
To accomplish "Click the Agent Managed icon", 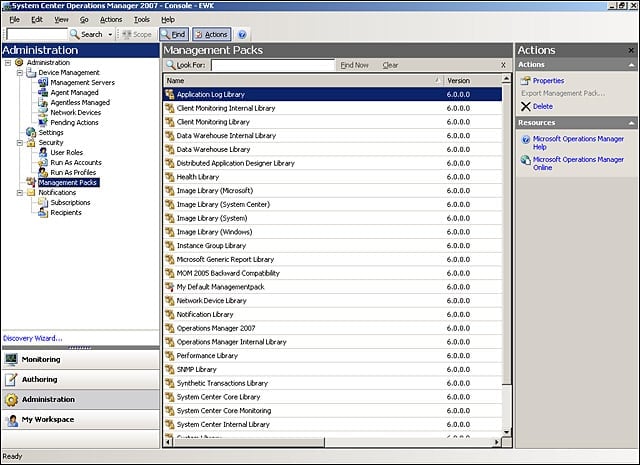I will 43,92.
